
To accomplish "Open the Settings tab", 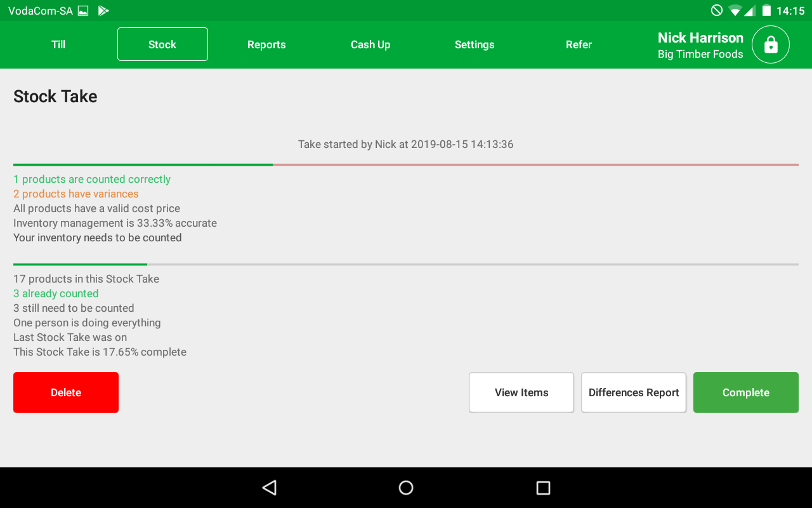I will coord(475,44).
